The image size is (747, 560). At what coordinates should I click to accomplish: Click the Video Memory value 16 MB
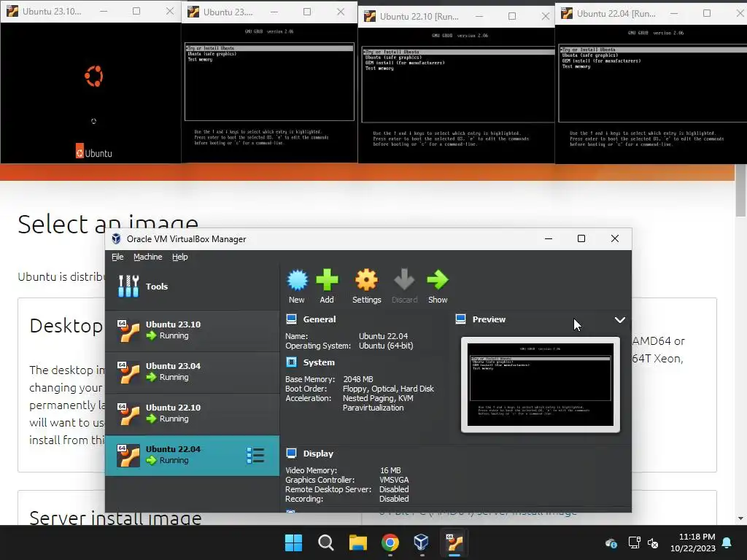point(390,470)
